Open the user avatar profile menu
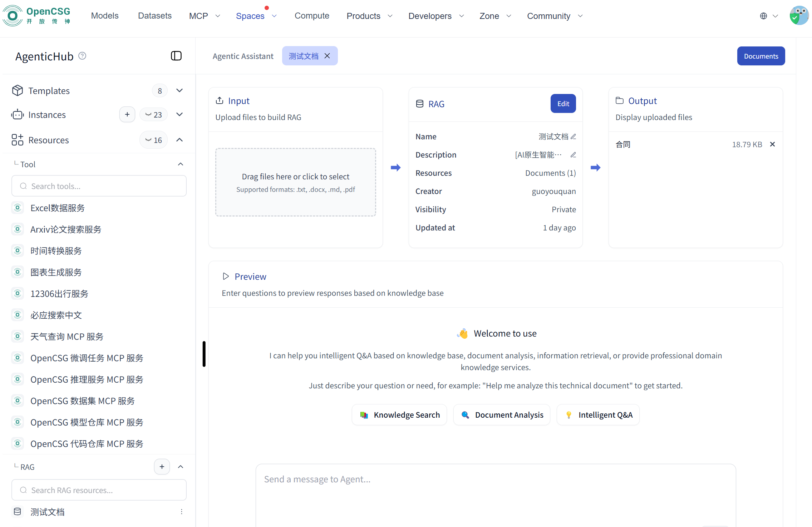This screenshot has width=812, height=527. (x=798, y=16)
